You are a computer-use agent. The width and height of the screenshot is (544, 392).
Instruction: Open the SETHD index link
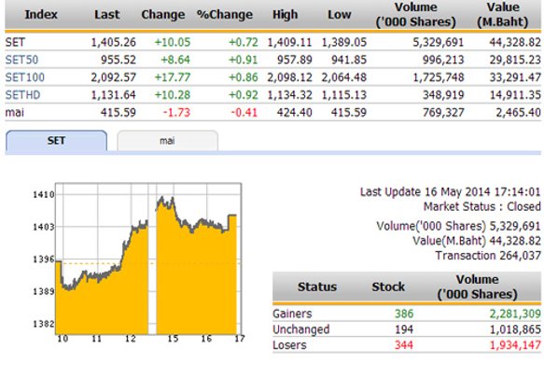[22, 94]
